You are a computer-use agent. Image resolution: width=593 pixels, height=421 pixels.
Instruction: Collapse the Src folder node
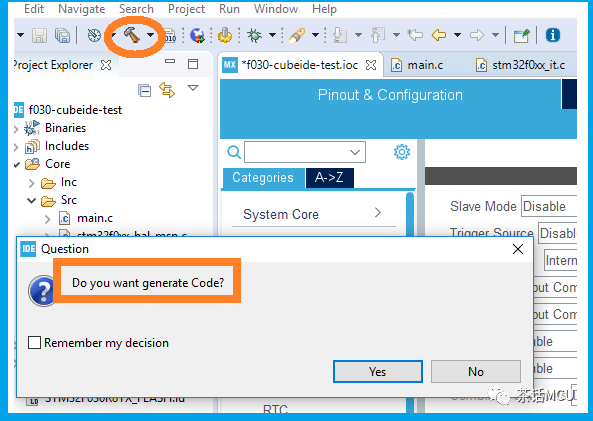coord(31,200)
